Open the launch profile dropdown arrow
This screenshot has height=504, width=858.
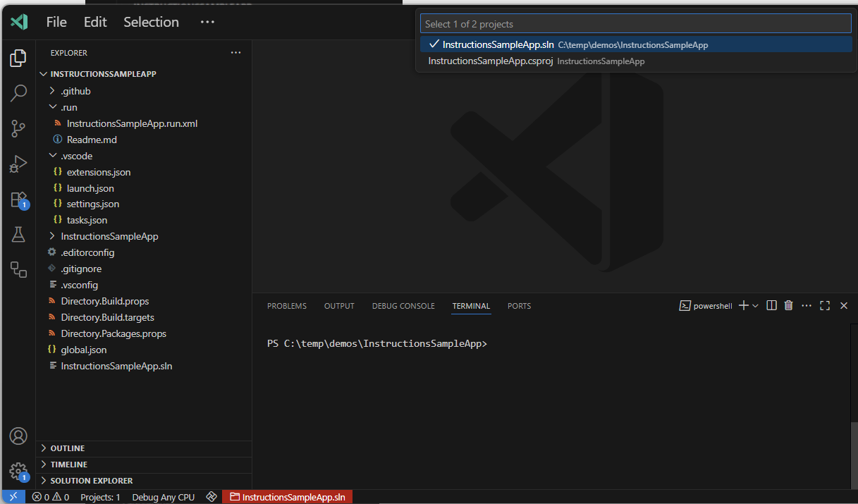756,306
